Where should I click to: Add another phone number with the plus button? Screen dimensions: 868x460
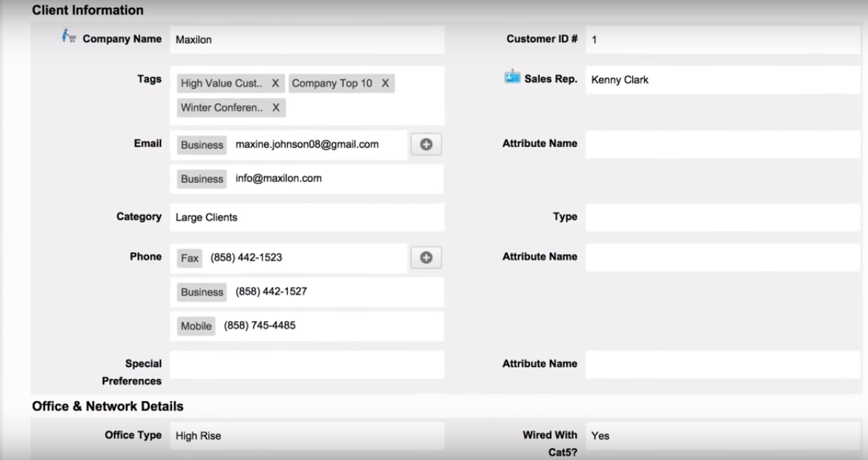425,257
